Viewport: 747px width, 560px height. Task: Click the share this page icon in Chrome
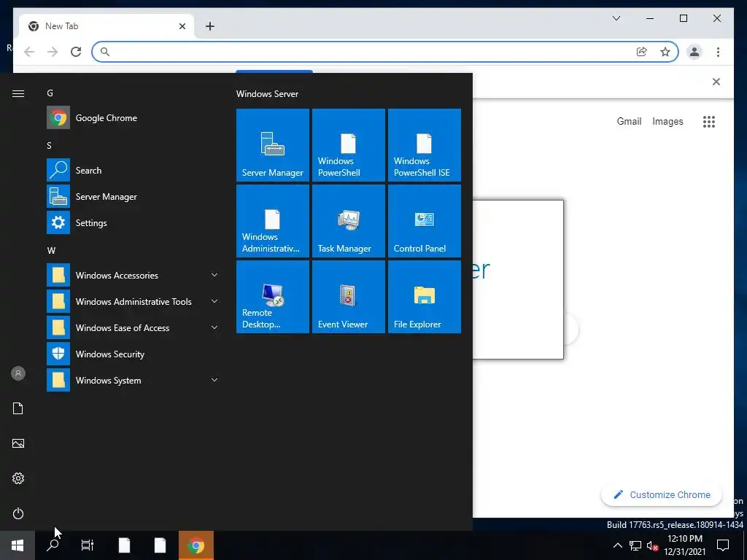point(642,52)
